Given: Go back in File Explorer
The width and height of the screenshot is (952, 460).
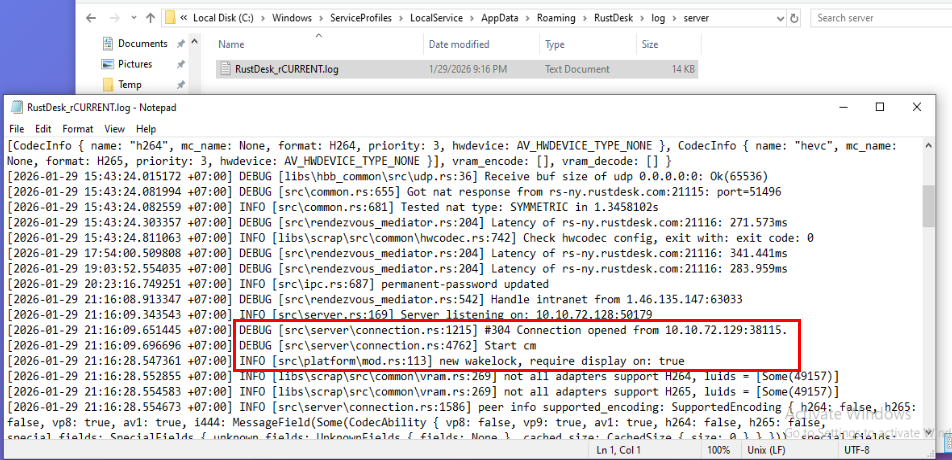Looking at the screenshot, I should point(91,18).
